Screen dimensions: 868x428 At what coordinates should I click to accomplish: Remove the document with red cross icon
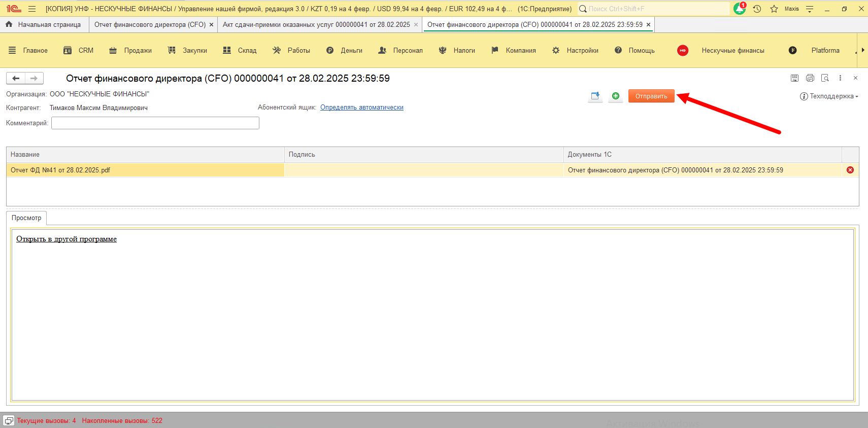tap(850, 170)
